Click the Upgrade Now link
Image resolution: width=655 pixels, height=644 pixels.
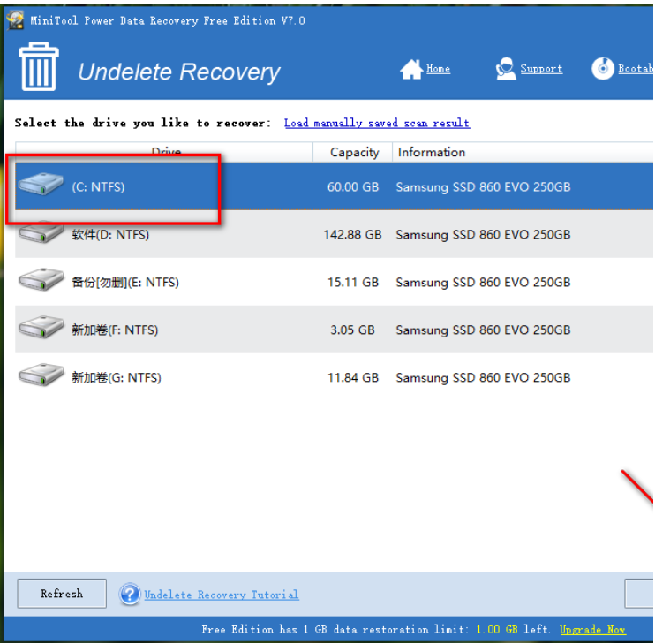(592, 629)
